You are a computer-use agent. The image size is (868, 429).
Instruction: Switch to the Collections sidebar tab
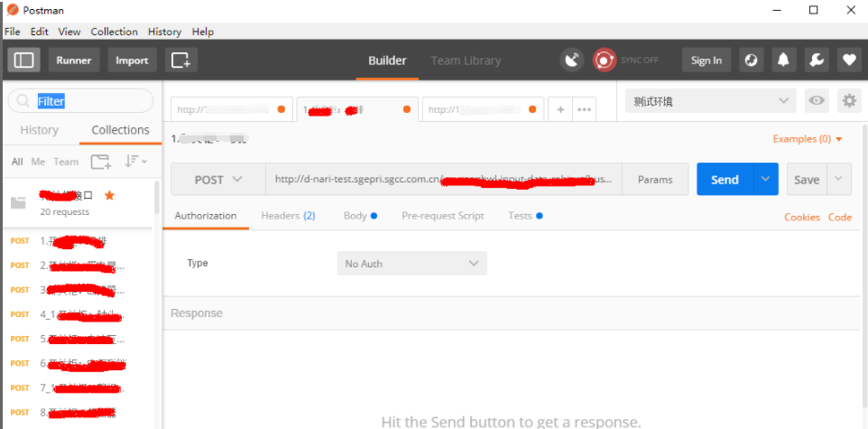click(120, 130)
